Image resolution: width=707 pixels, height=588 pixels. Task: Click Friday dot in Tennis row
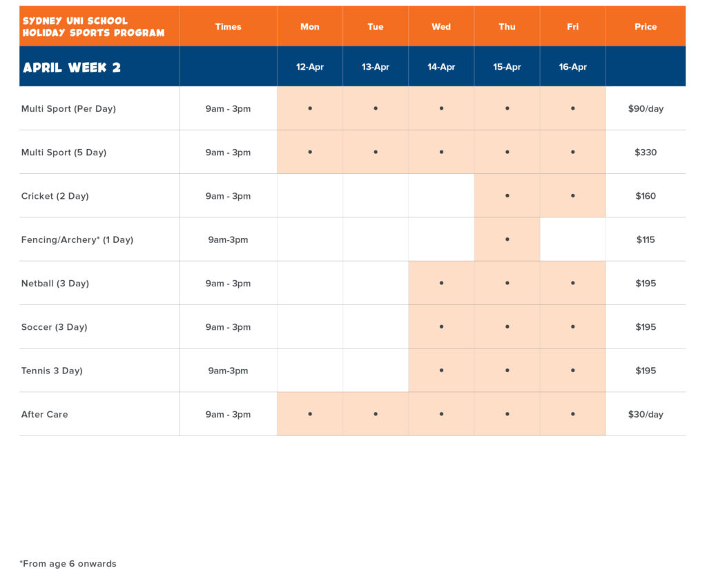click(572, 371)
